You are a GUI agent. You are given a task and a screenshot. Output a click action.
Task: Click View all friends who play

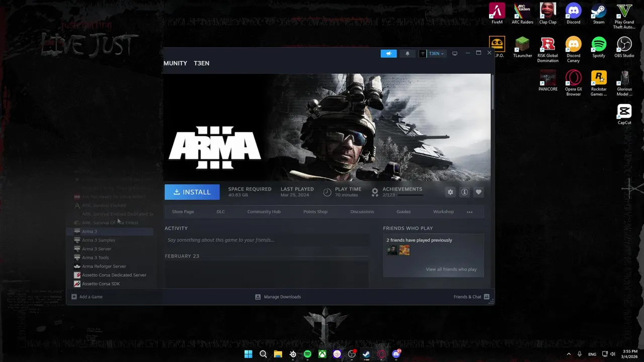tap(451, 269)
